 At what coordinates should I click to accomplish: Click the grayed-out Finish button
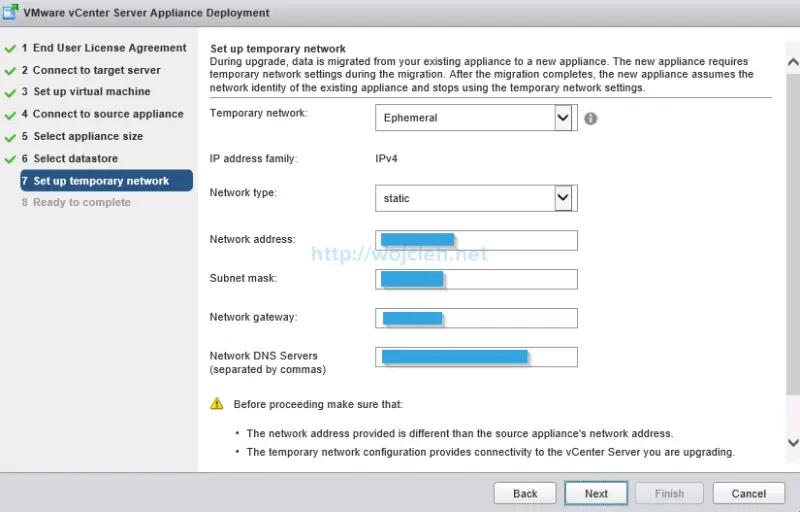pyautogui.click(x=669, y=493)
